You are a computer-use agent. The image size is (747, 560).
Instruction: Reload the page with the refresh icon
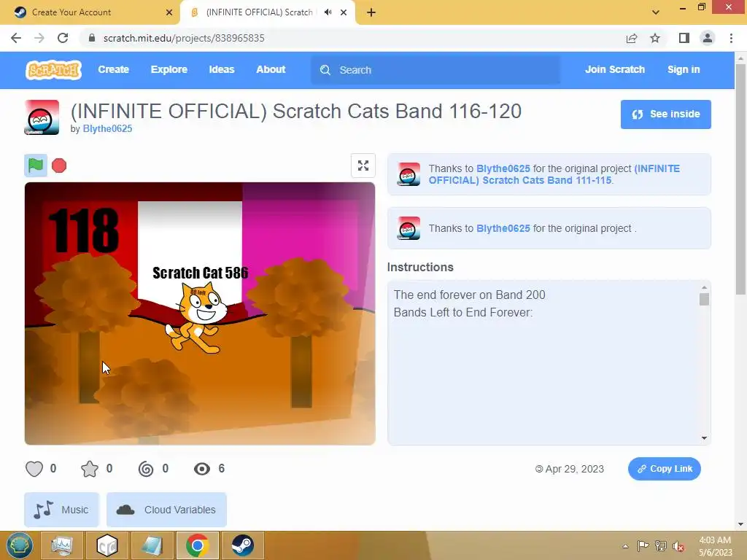pos(63,38)
